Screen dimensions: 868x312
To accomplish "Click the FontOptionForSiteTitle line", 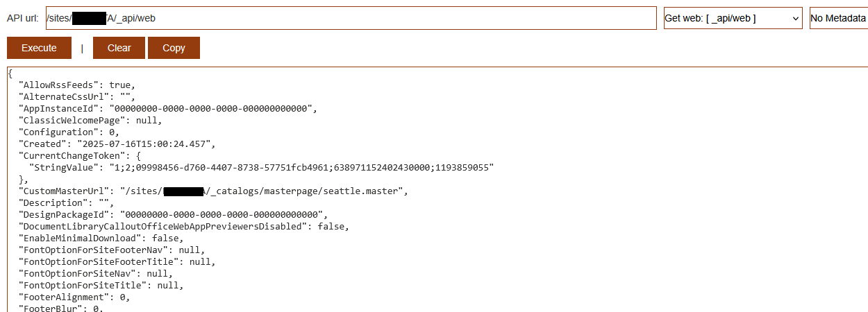I will (101, 286).
